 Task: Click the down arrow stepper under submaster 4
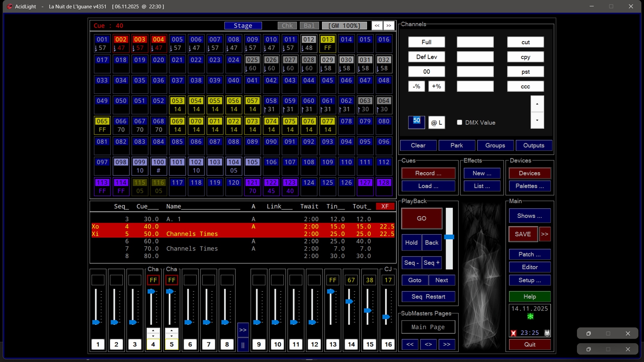[153, 336]
